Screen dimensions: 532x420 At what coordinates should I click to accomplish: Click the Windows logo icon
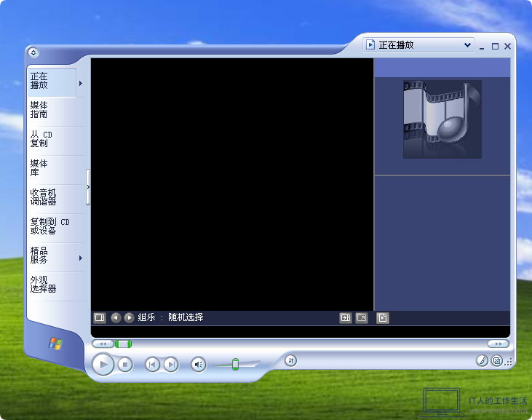pos(55,344)
